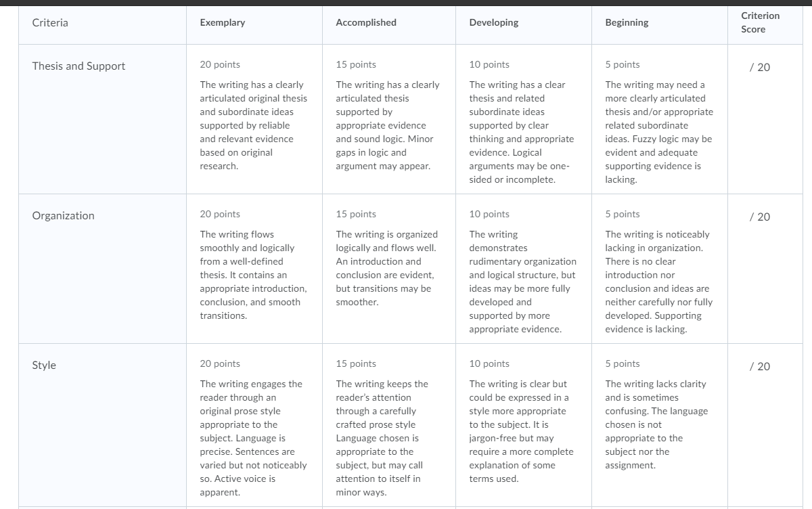This screenshot has height=509, width=812.
Task: Click the Style criterion score field
Action: pyautogui.click(x=760, y=366)
